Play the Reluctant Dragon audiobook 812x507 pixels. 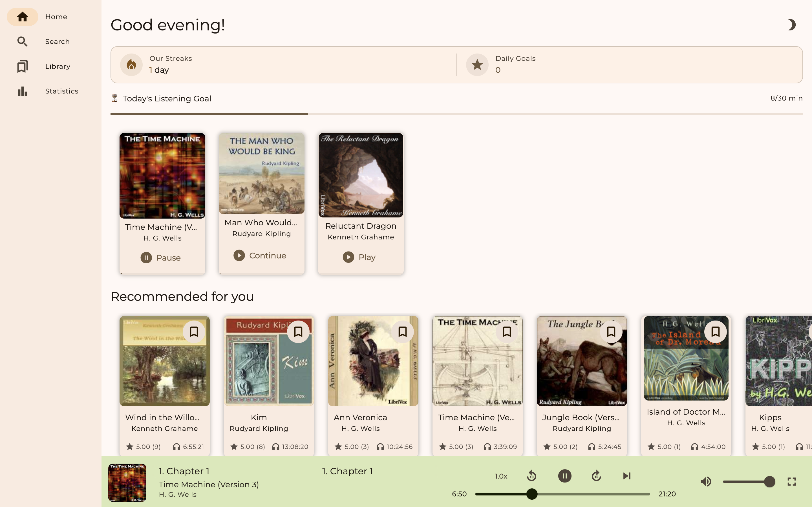pyautogui.click(x=359, y=257)
